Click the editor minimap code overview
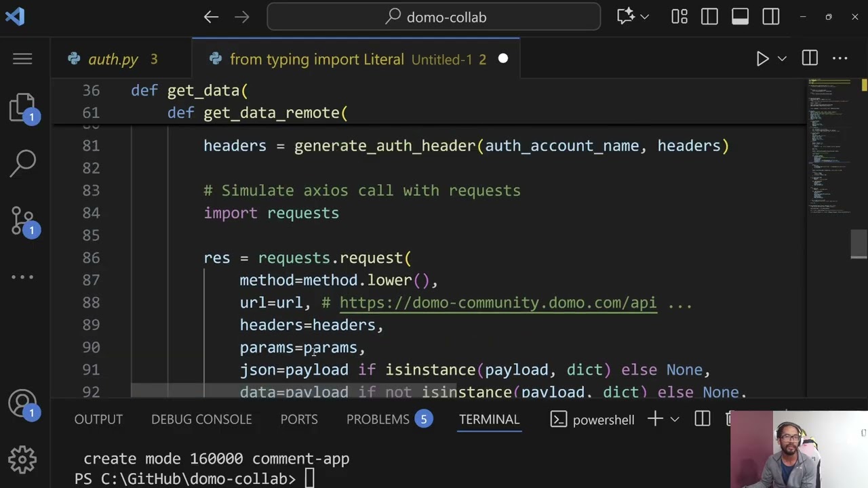This screenshot has width=868, height=488. pyautogui.click(x=829, y=146)
